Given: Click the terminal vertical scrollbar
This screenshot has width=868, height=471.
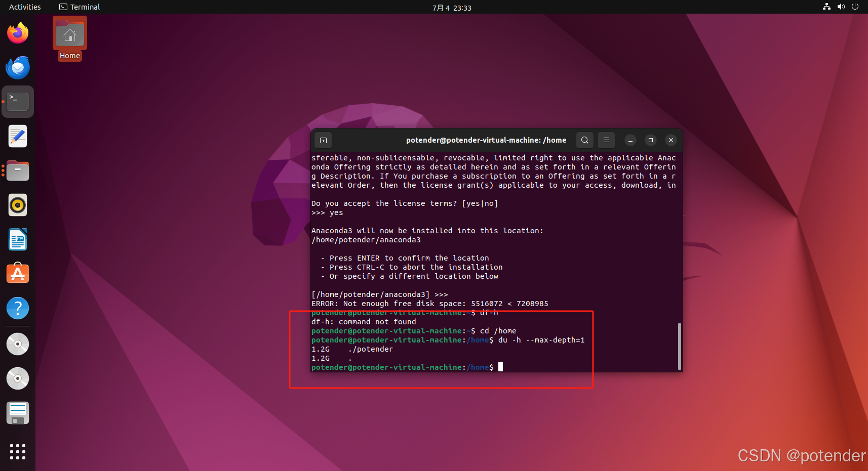Looking at the screenshot, I should click(x=679, y=346).
